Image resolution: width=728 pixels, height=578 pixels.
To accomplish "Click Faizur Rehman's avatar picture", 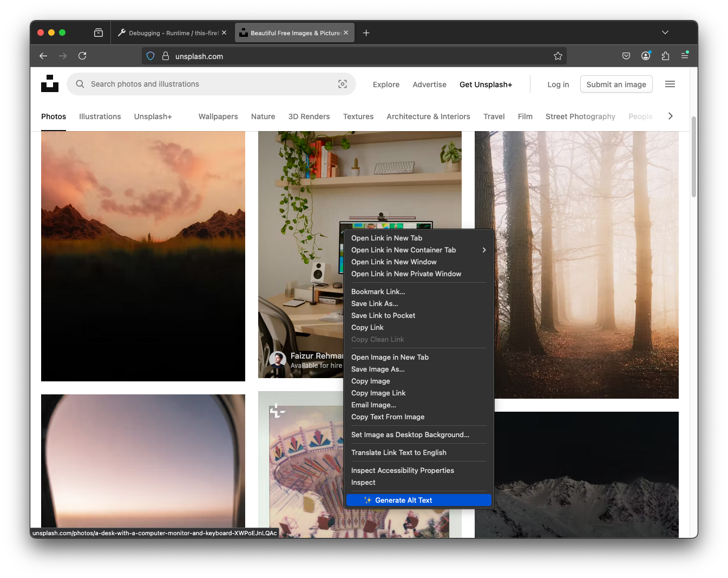I will [x=278, y=360].
